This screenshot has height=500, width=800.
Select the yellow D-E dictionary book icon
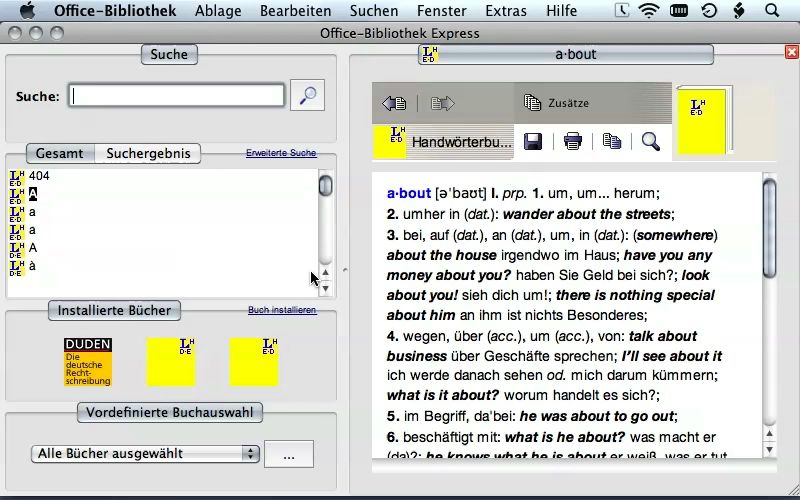[171, 362]
